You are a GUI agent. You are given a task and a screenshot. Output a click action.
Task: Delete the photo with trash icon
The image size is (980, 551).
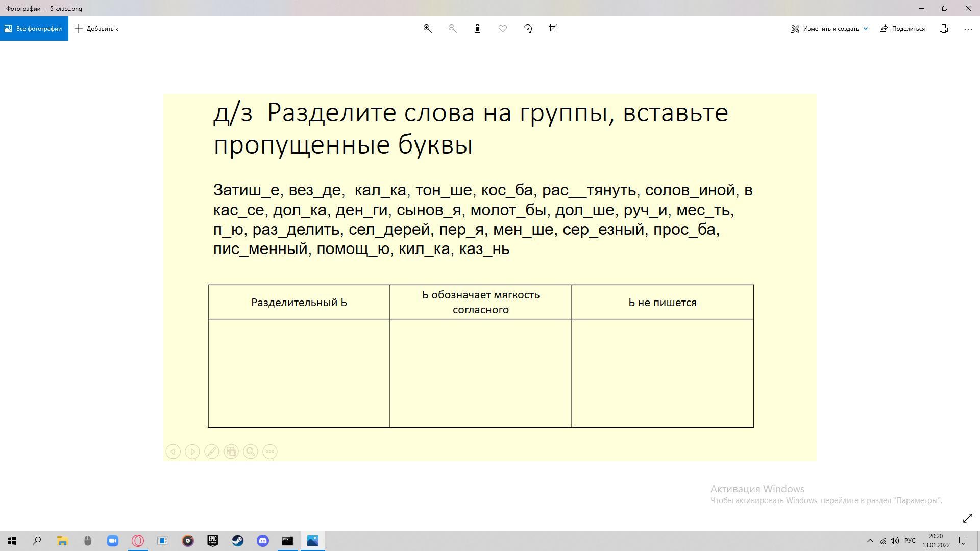pos(477,29)
